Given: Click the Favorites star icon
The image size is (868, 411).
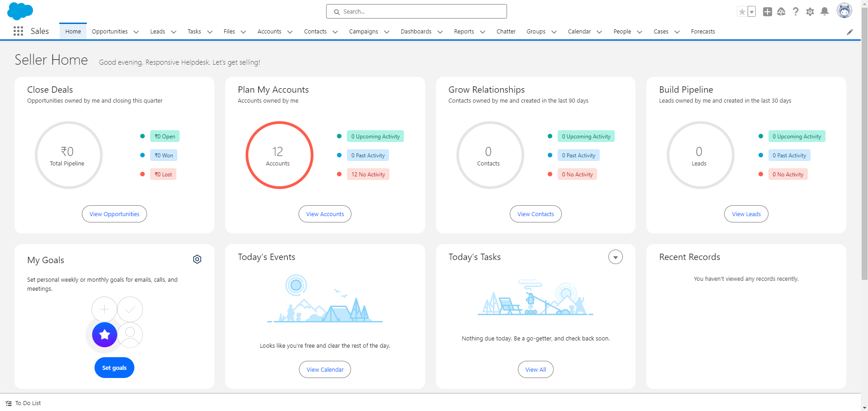Looking at the screenshot, I should click(742, 12).
